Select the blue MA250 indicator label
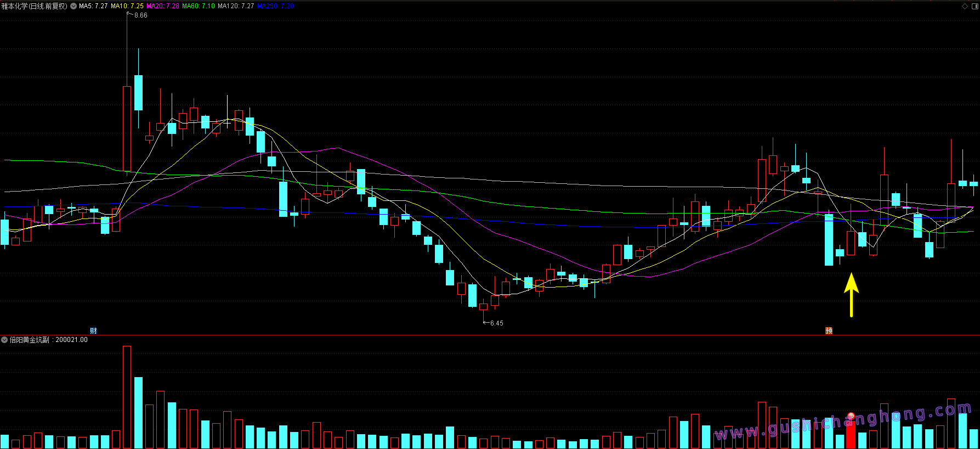The image size is (980, 449). (275, 6)
